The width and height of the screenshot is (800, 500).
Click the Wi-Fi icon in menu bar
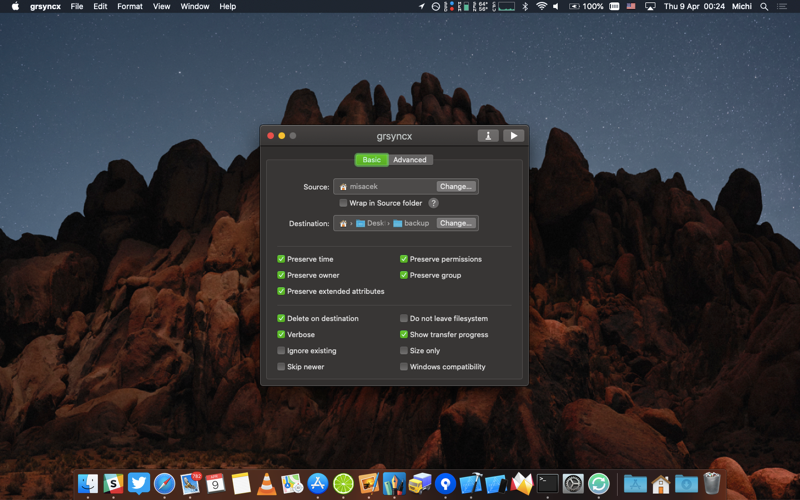(x=541, y=6)
